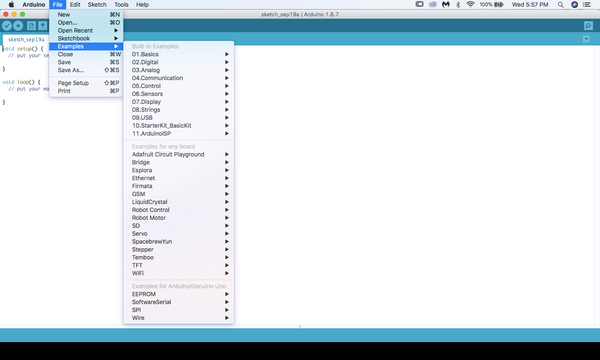This screenshot has width=600, height=360.
Task: Open the Help menu
Action: (x=142, y=5)
